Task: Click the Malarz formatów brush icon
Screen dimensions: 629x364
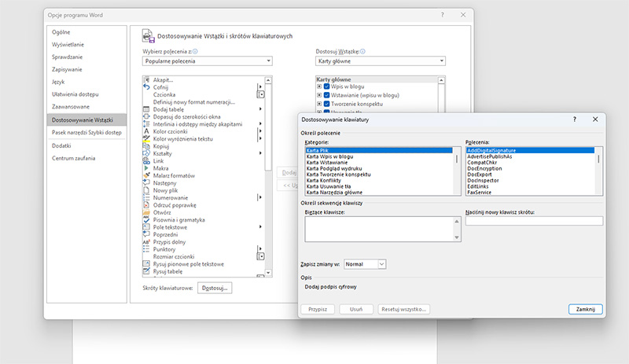Action: click(146, 175)
